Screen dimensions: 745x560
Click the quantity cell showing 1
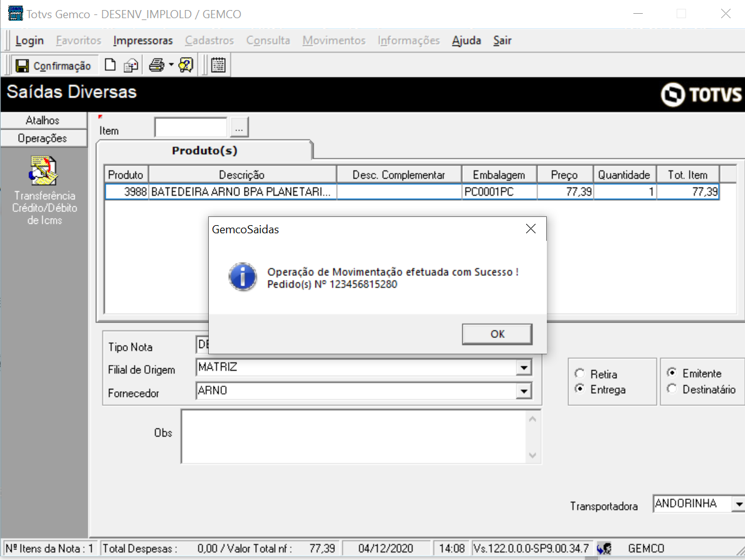click(625, 192)
